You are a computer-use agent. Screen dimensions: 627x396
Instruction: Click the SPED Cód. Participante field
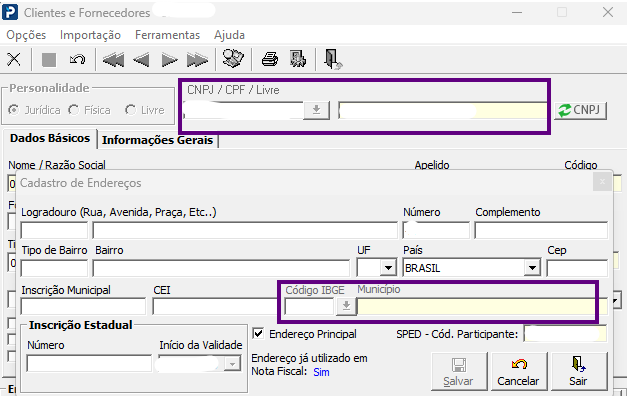pos(565,334)
